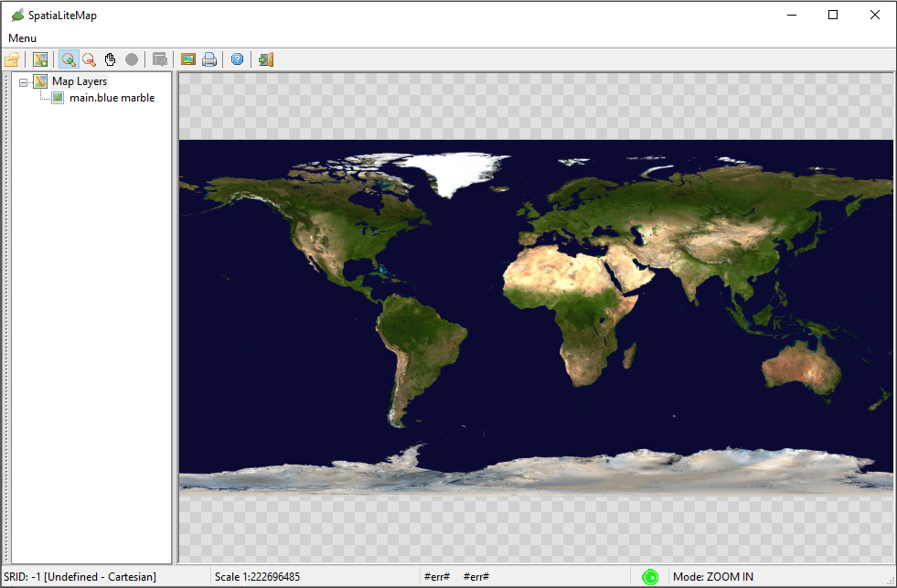Select the Zoom In tool

pos(69,59)
